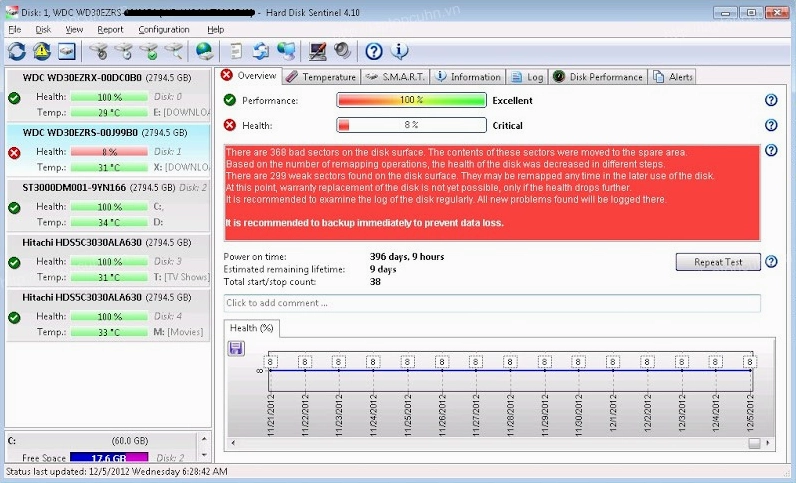Click the partition list scroll down arrow
Image resolution: width=796 pixels, height=483 pixels.
tap(204, 455)
